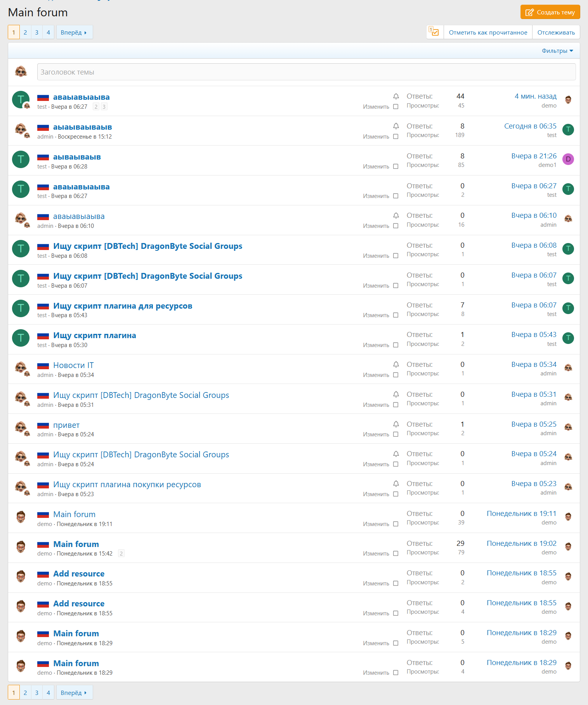Click bell icon on покупки ресурсов thread
The image size is (588, 705).
[395, 484]
